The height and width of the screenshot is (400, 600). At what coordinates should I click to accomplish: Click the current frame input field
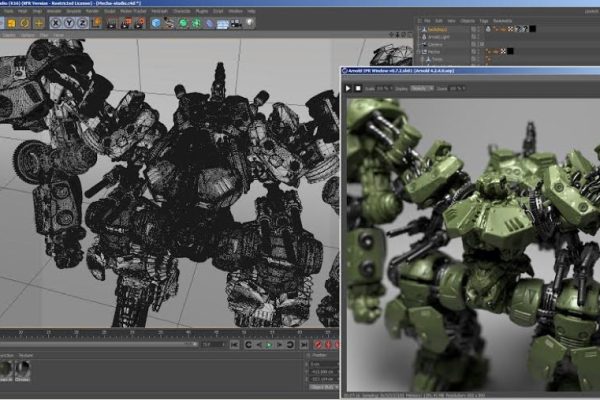tap(214, 345)
